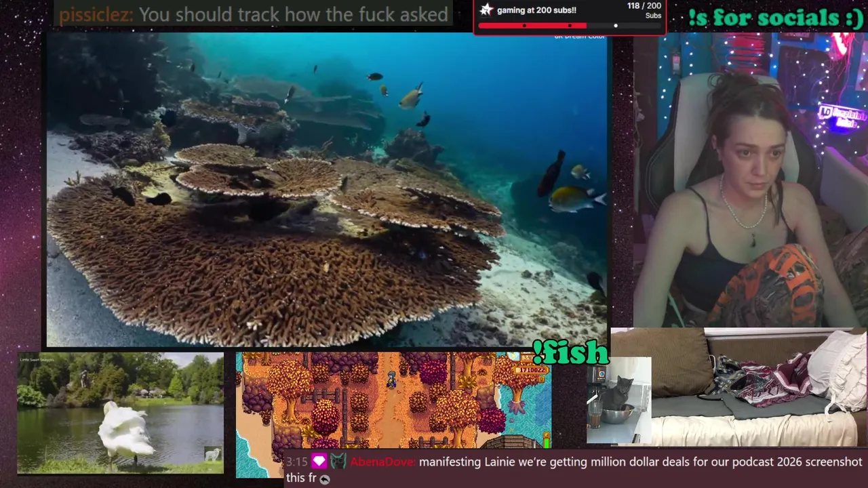Click the Stardew Valley gold counter 1710022
This screenshot has width=868, height=488.
click(x=530, y=370)
